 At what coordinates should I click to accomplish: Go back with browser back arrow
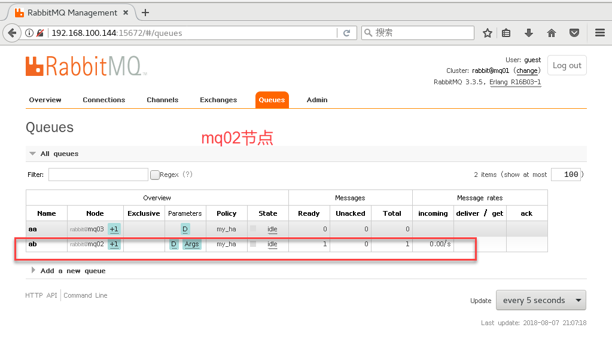click(x=12, y=33)
